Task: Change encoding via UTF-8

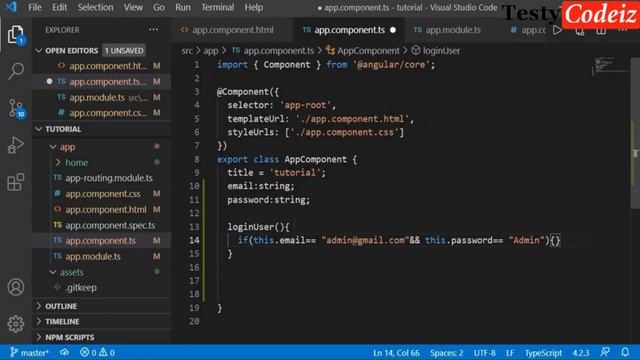Action: 484,352
